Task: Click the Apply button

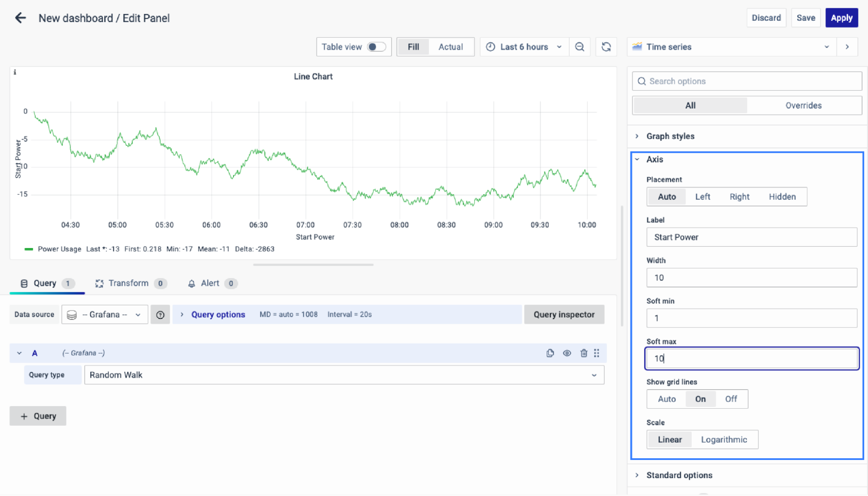Action: click(841, 18)
